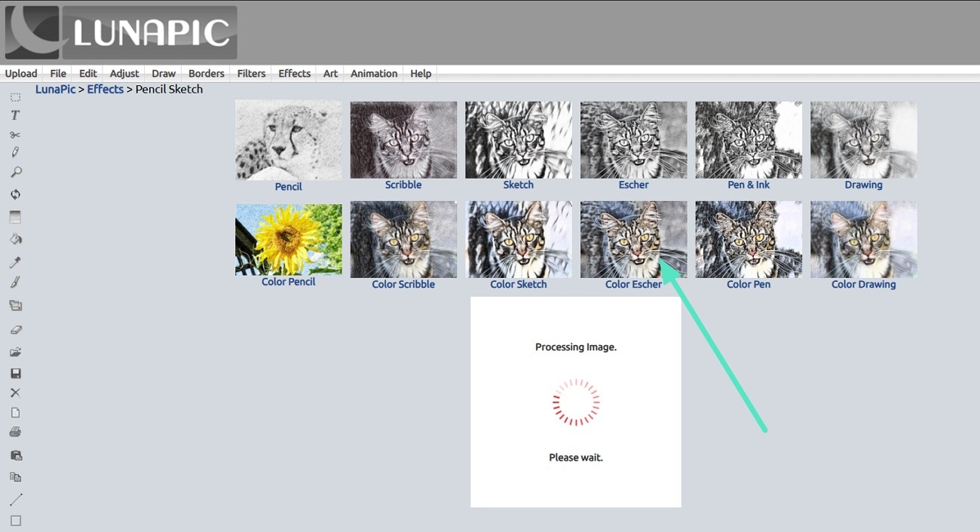Select the Drawing cat thumbnail
Screen dimensions: 980x532
(864, 139)
